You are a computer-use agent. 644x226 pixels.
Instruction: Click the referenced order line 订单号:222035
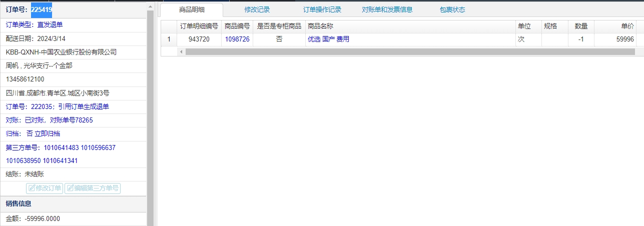(x=58, y=106)
